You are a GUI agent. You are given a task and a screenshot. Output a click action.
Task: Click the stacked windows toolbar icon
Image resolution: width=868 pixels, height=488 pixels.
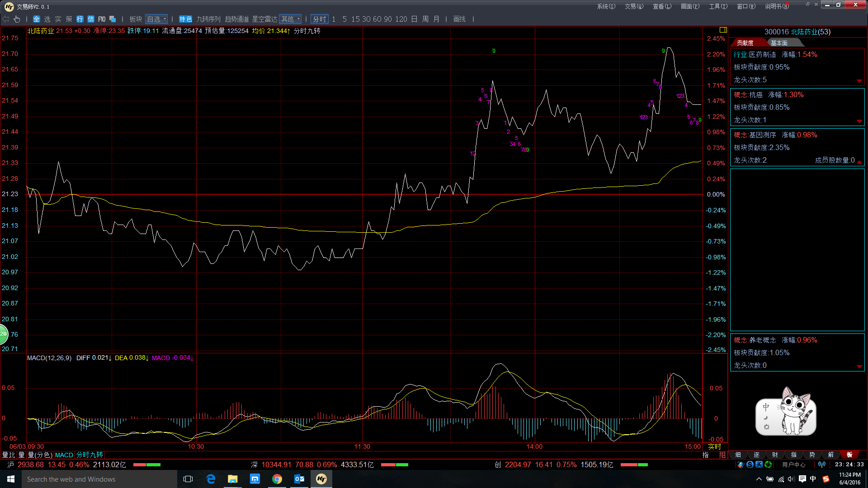113,19
